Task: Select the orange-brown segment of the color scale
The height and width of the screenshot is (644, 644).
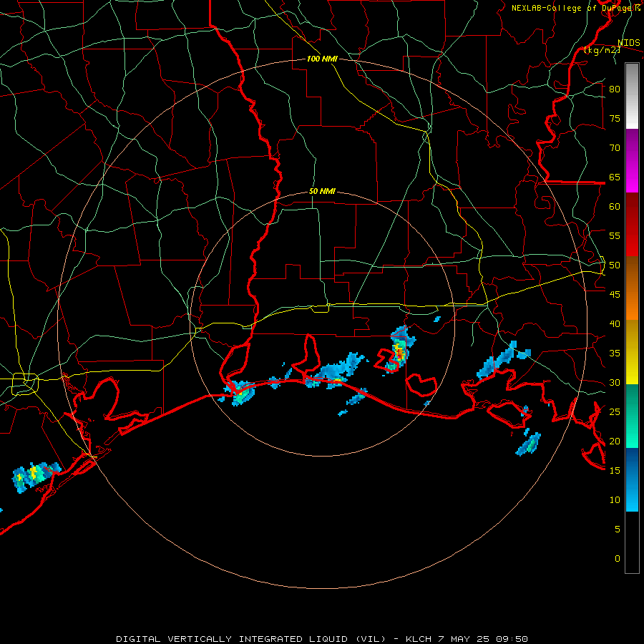Action: pyautogui.click(x=632, y=288)
